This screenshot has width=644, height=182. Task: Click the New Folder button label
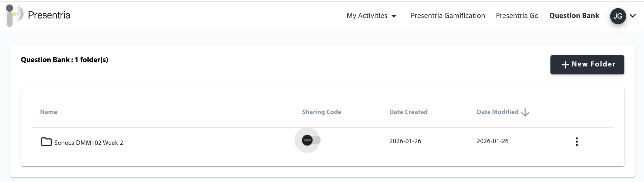tap(593, 64)
